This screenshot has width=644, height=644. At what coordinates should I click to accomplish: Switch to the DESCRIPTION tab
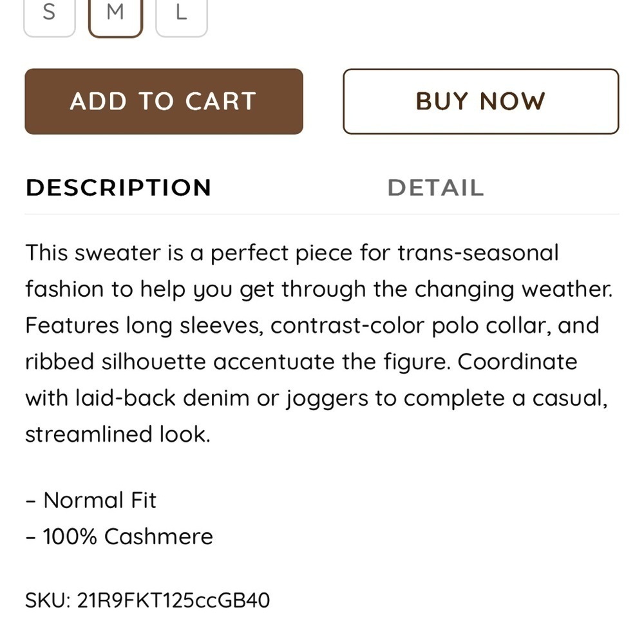click(118, 187)
